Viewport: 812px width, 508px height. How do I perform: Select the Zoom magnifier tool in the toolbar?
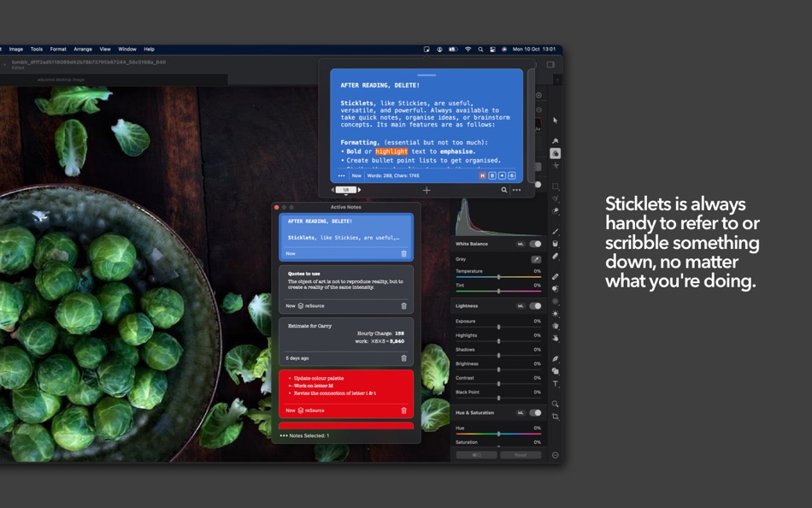click(x=555, y=404)
